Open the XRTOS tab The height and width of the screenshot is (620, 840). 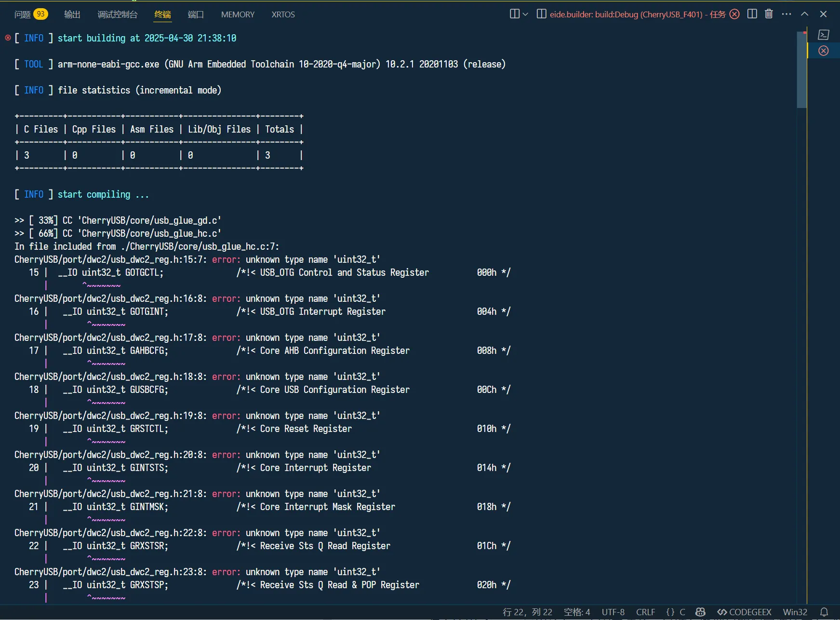point(283,14)
